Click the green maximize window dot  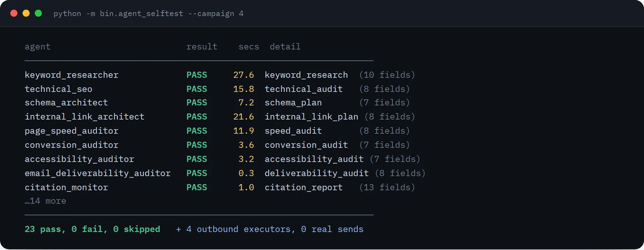(x=38, y=13)
